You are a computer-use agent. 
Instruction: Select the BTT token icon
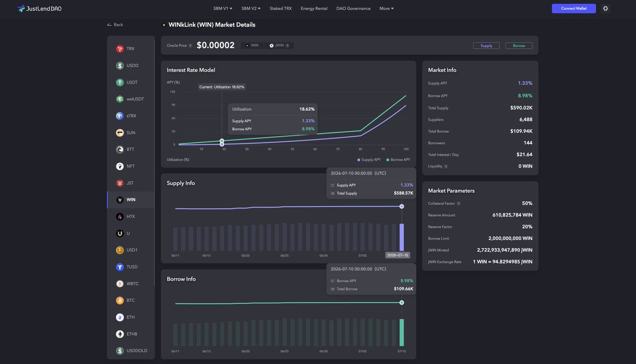[x=120, y=149]
